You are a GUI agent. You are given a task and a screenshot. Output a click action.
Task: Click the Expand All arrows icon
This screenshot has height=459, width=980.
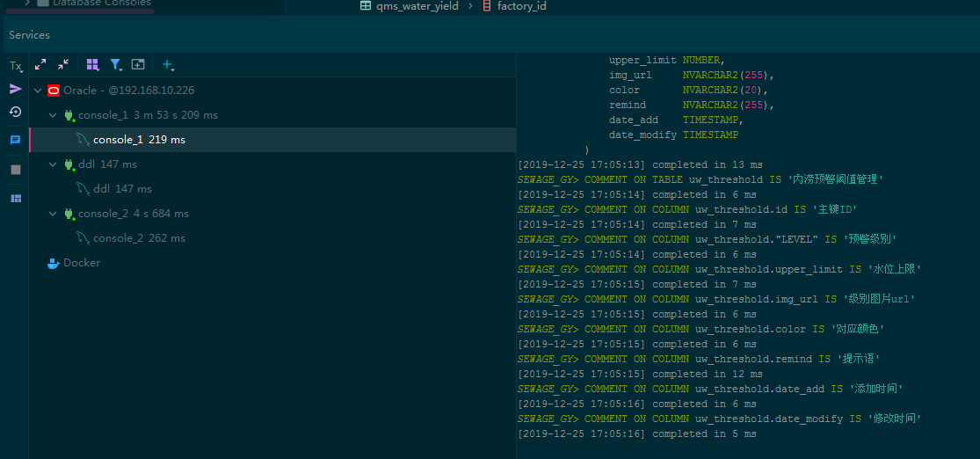[40, 64]
